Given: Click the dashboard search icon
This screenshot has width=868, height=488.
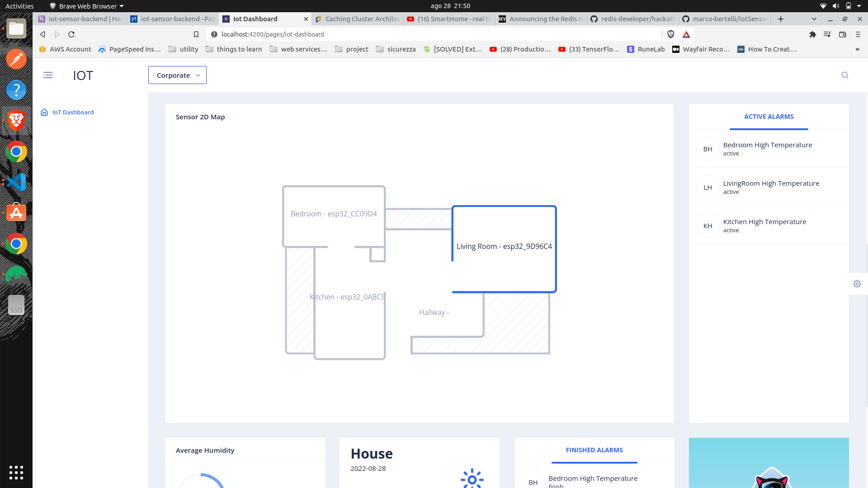Looking at the screenshot, I should [844, 75].
